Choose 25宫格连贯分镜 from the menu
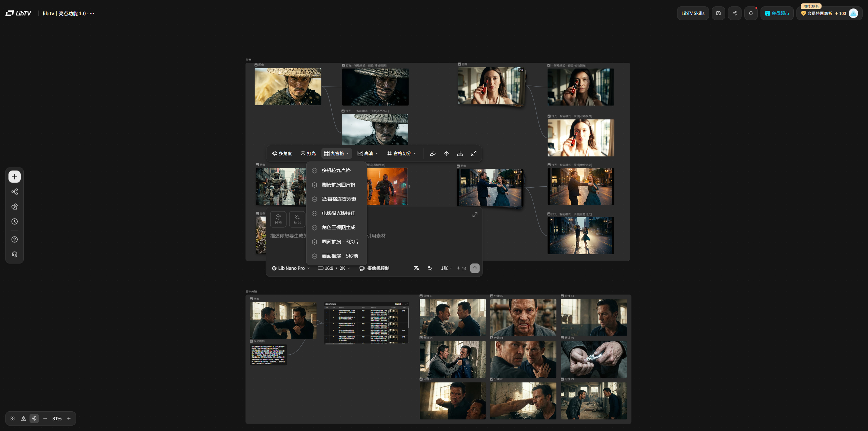This screenshot has width=868, height=431. coord(336,199)
